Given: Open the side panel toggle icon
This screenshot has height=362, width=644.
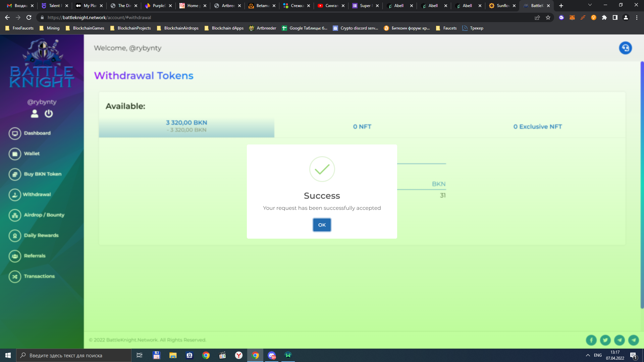Looking at the screenshot, I should [615, 17].
